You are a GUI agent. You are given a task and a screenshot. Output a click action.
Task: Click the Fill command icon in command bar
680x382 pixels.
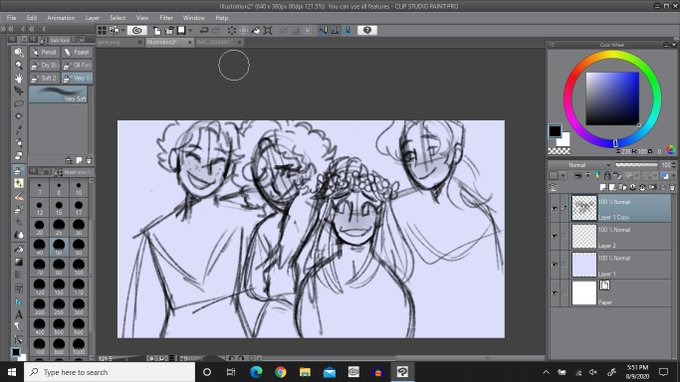(x=256, y=30)
